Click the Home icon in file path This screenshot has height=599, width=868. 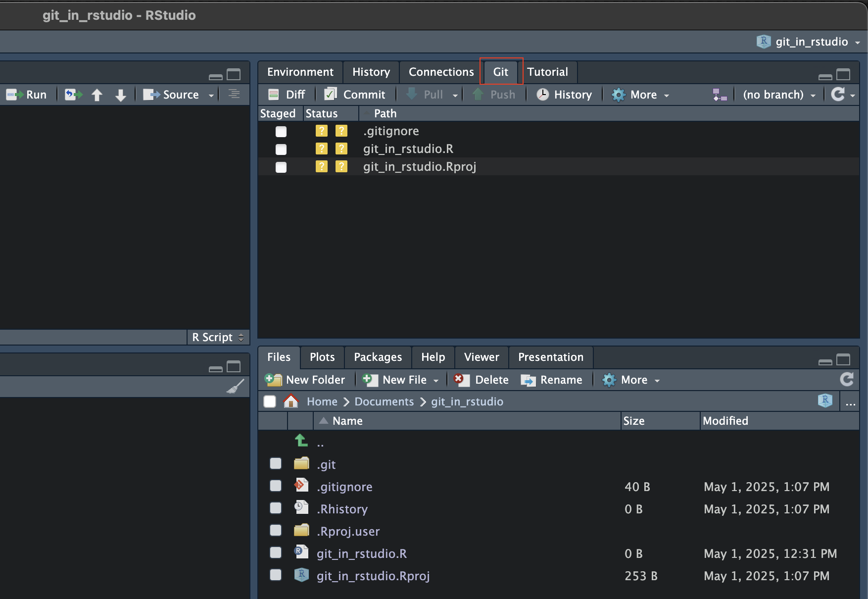291,401
